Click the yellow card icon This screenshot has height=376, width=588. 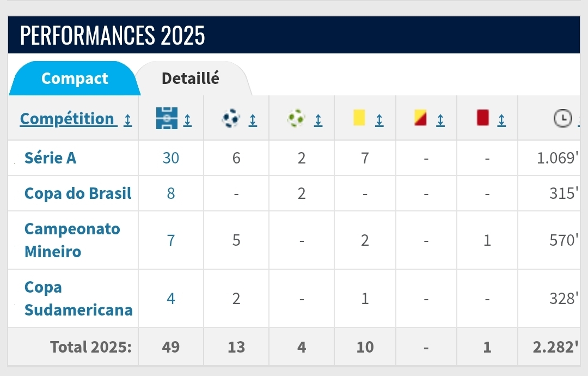[359, 118]
